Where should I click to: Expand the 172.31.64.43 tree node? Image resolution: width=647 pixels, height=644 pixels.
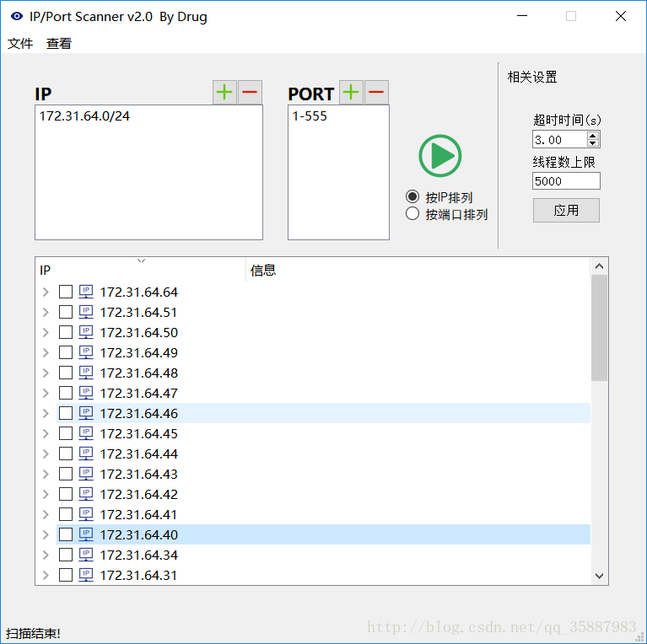pos(46,474)
